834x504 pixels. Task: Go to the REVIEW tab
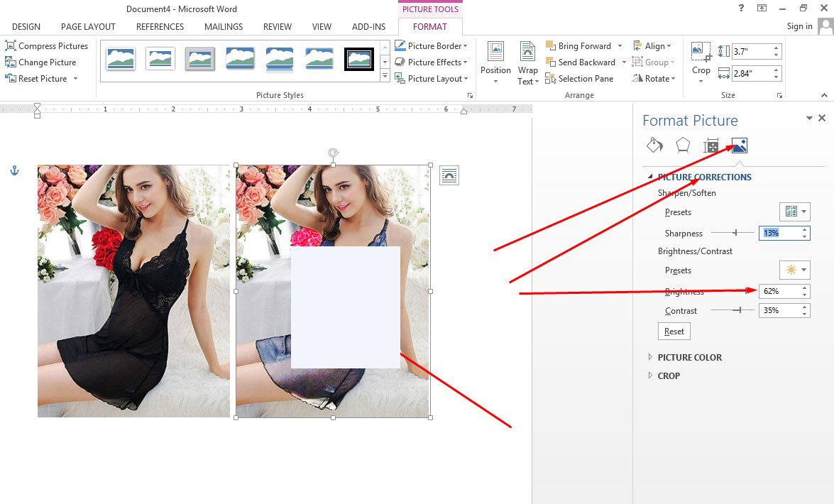[x=278, y=26]
